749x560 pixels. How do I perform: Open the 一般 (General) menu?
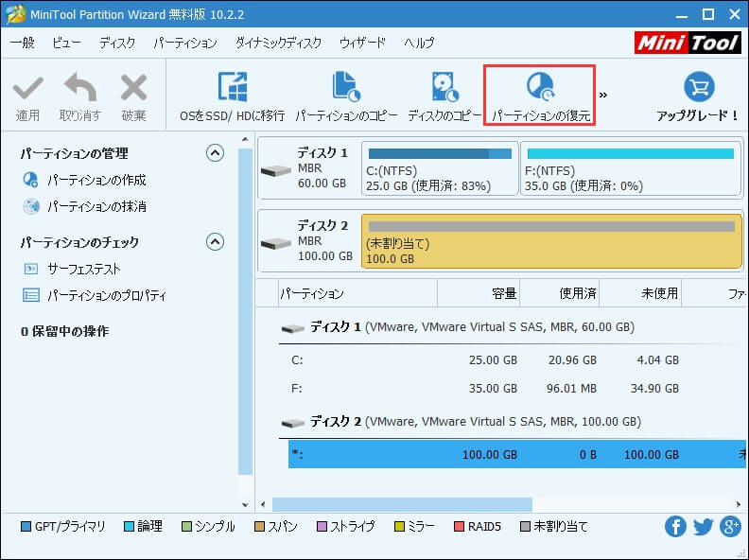[23, 43]
